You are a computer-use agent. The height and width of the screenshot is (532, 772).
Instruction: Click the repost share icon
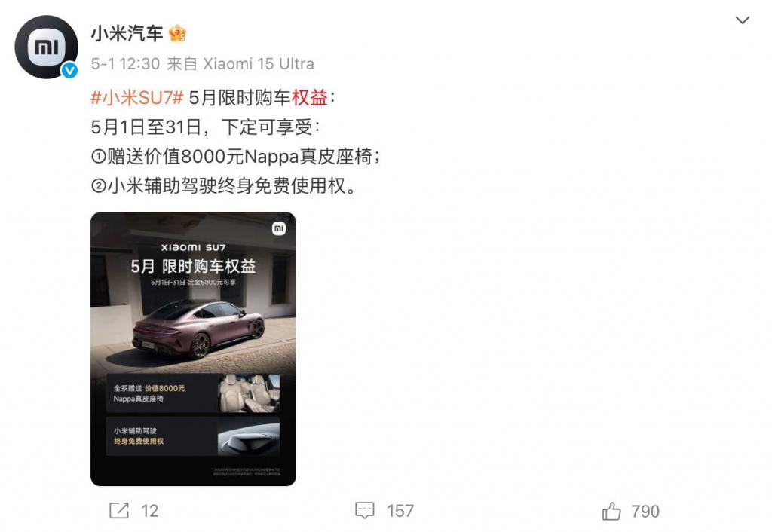[118, 511]
